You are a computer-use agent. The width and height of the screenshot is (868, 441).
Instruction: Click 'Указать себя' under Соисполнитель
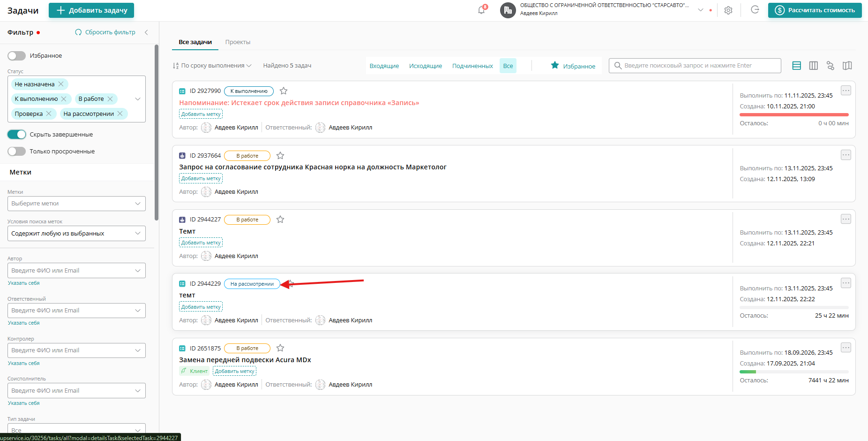(23, 403)
